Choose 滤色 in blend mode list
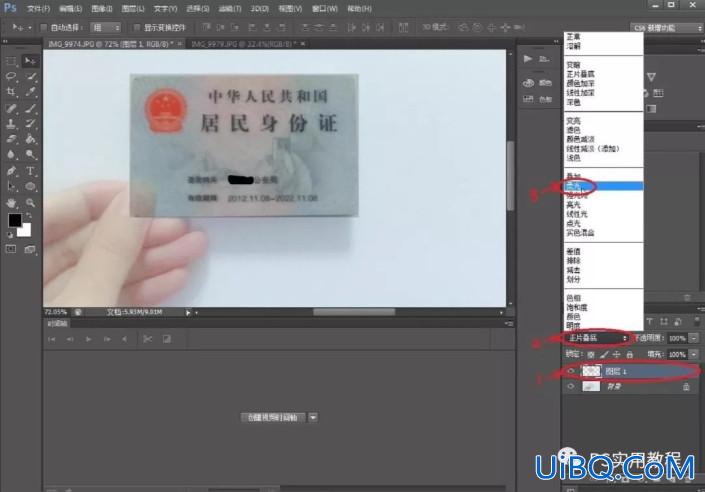 click(604, 130)
